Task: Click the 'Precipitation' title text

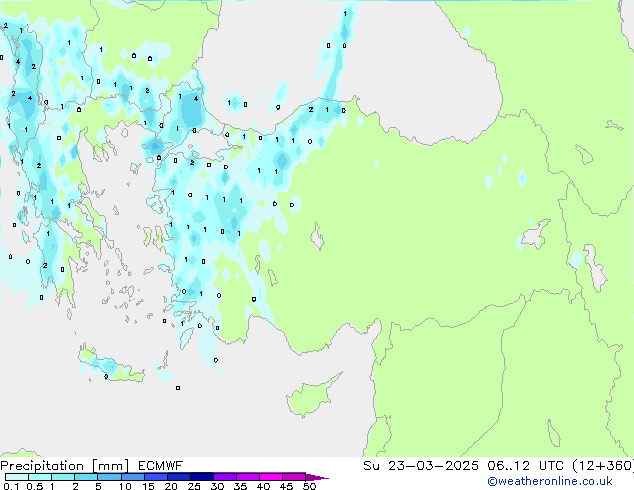Action: tap(42, 466)
